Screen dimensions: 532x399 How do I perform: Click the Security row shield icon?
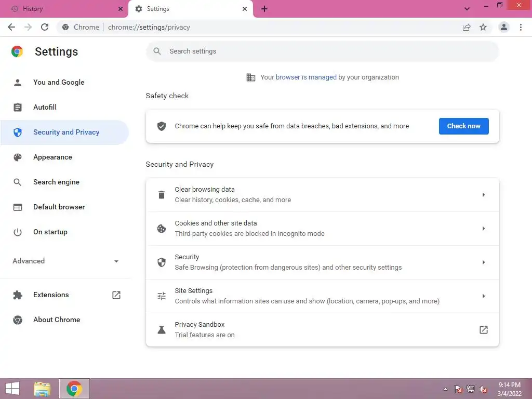click(x=162, y=262)
